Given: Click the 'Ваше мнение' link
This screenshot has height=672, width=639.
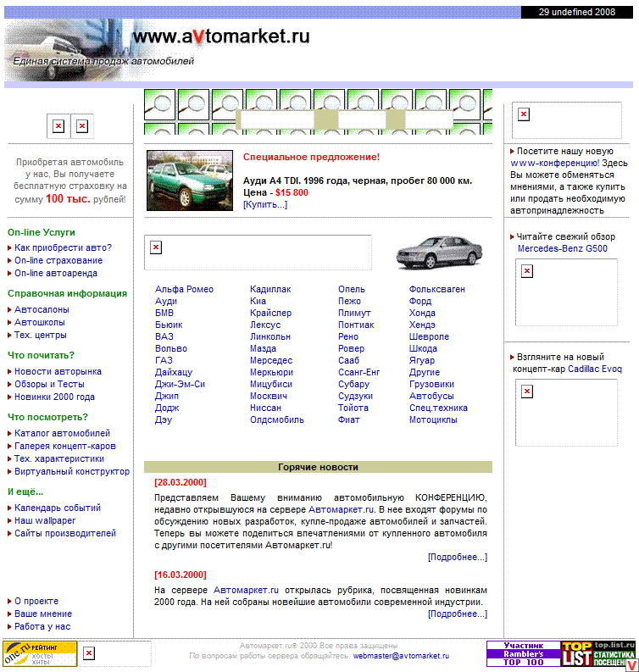Looking at the screenshot, I should point(43,614).
